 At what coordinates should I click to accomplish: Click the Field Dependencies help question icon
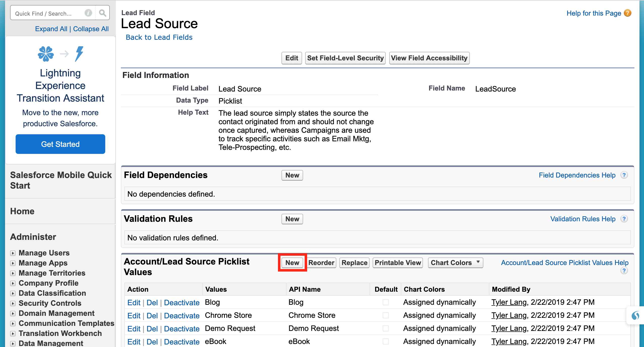tap(624, 175)
